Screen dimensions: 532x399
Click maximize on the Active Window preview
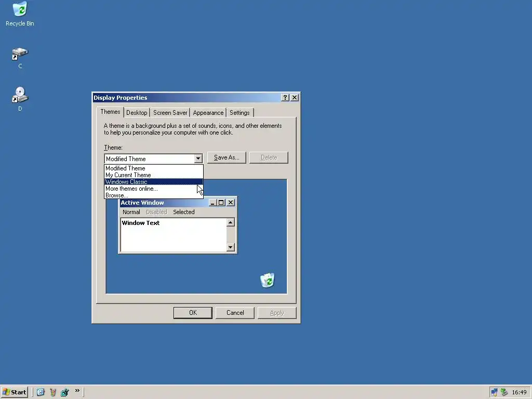click(x=221, y=203)
